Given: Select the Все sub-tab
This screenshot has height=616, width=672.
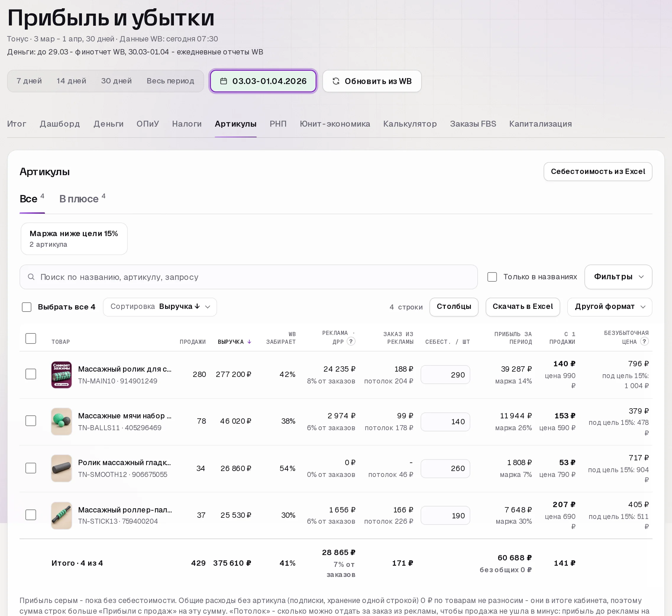Looking at the screenshot, I should point(32,199).
